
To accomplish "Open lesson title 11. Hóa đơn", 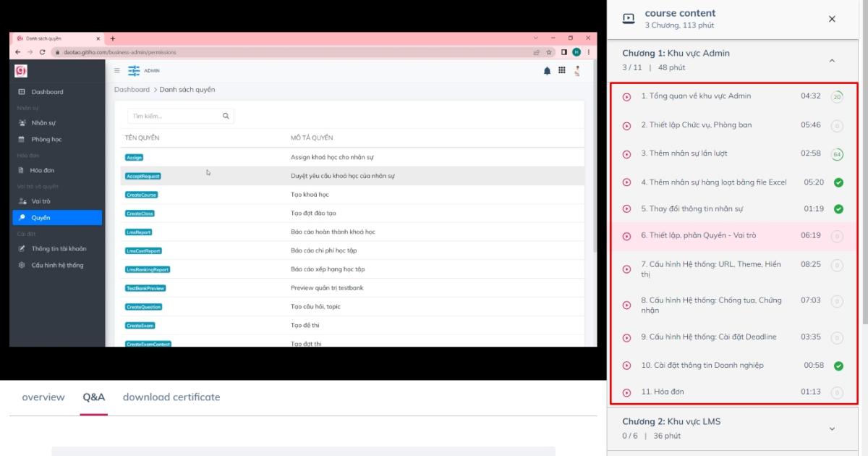I will coord(663,392).
